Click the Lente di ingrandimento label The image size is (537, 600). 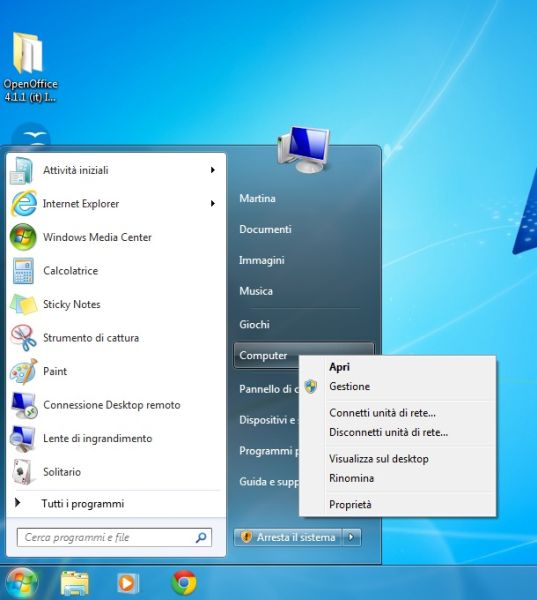(x=98, y=439)
